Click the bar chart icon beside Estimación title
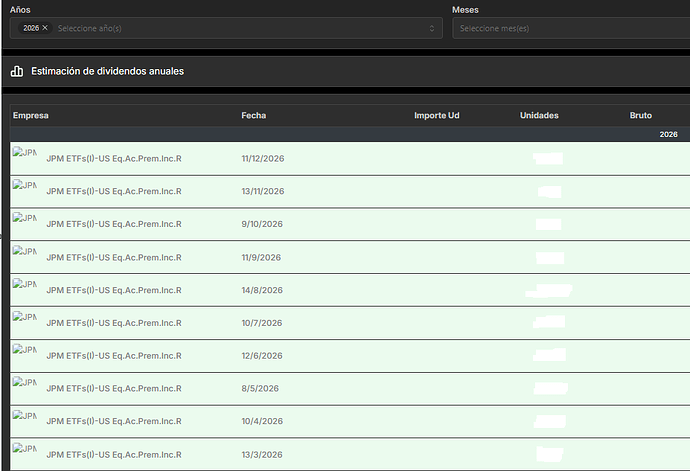 coord(17,71)
